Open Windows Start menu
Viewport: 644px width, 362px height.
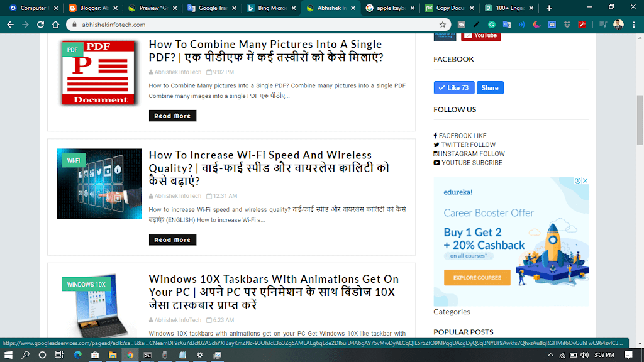tap(9, 354)
